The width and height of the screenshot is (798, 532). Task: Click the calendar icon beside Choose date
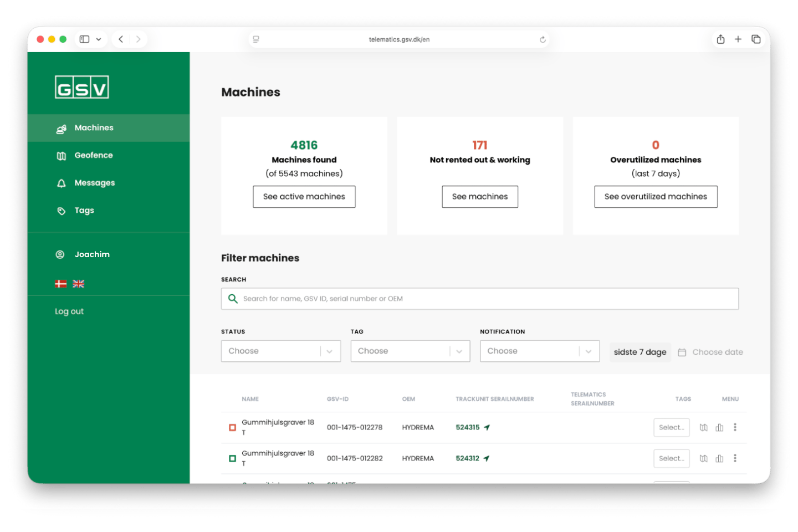682,352
